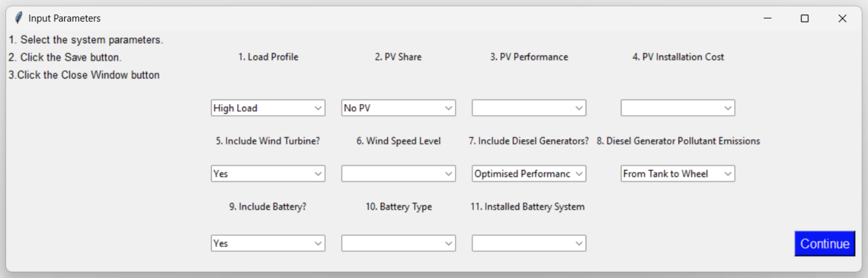Open the empty PV Performance dropdown

pos(528,108)
